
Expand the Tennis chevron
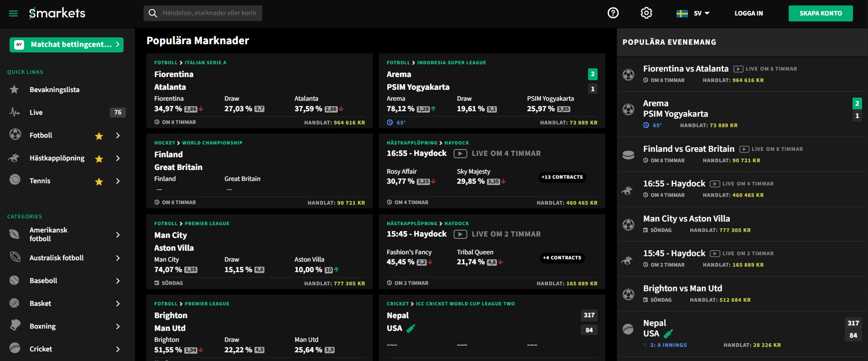[x=118, y=181]
